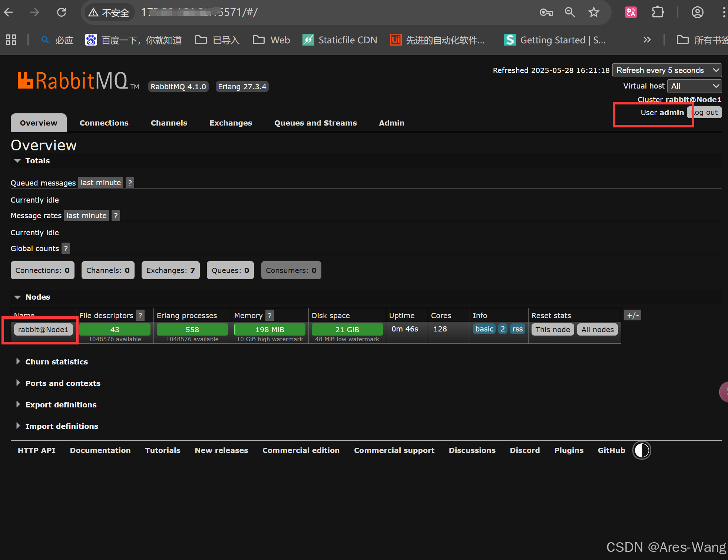Open the browser extensions puzzle icon
The image size is (728, 560).
click(658, 12)
